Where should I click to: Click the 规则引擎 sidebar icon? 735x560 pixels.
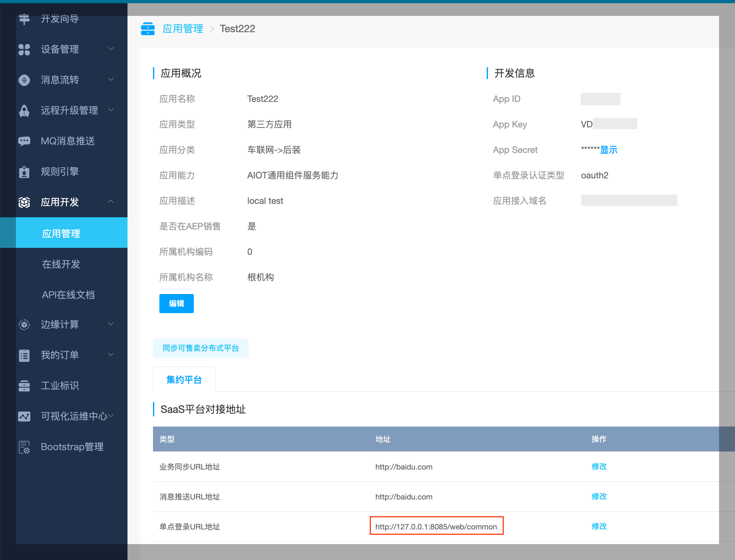click(x=24, y=172)
